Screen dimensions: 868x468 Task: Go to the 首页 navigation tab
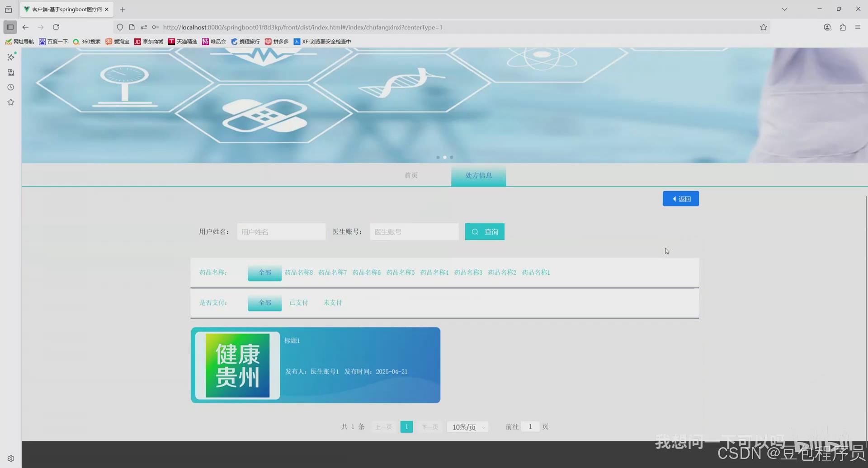411,175
